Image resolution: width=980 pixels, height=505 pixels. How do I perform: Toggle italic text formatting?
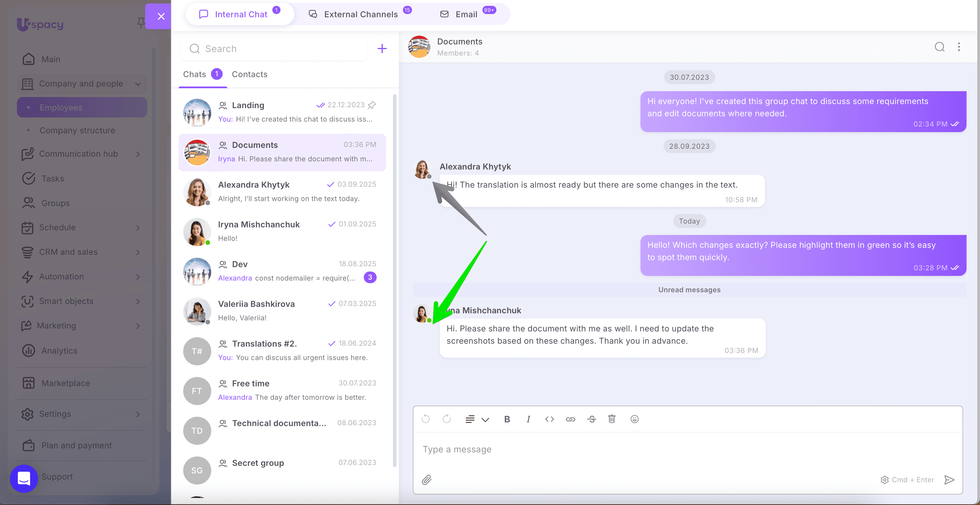tap(528, 419)
